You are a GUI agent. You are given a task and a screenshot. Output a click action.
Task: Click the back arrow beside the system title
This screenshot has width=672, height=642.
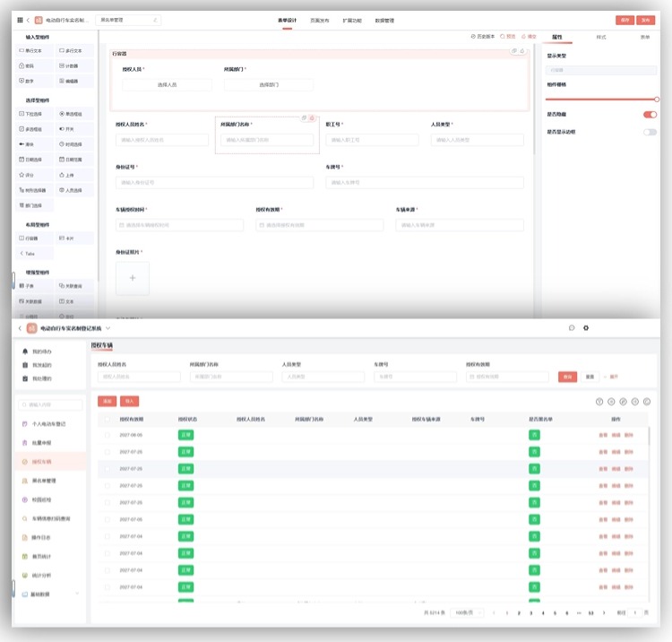[x=20, y=329]
